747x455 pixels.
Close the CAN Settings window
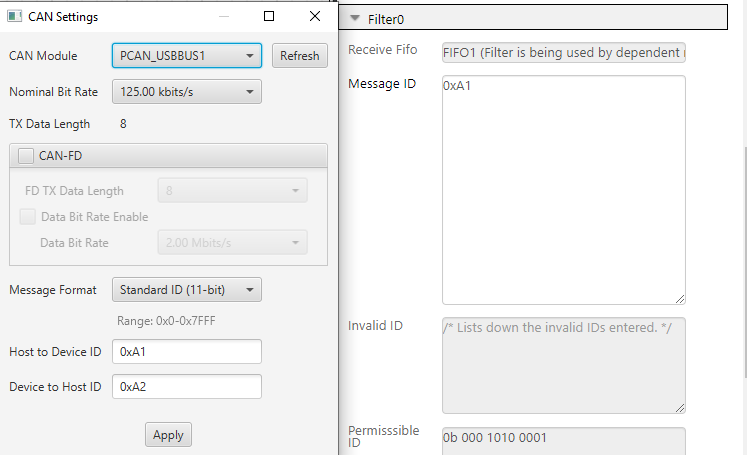point(315,17)
